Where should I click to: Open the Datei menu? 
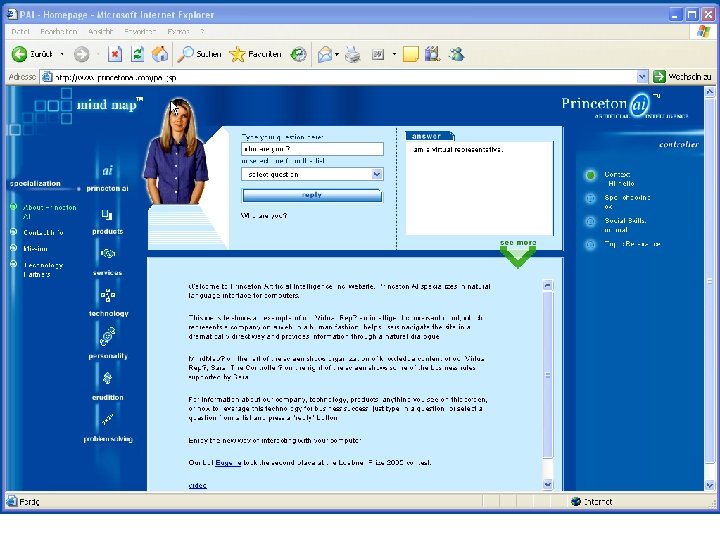click(20, 32)
